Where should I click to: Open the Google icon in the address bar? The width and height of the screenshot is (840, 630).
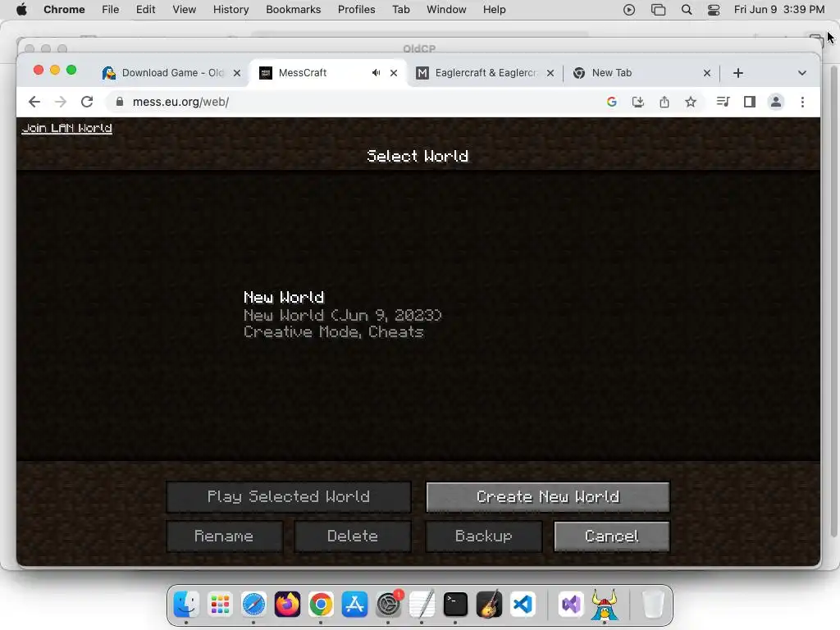pyautogui.click(x=611, y=102)
